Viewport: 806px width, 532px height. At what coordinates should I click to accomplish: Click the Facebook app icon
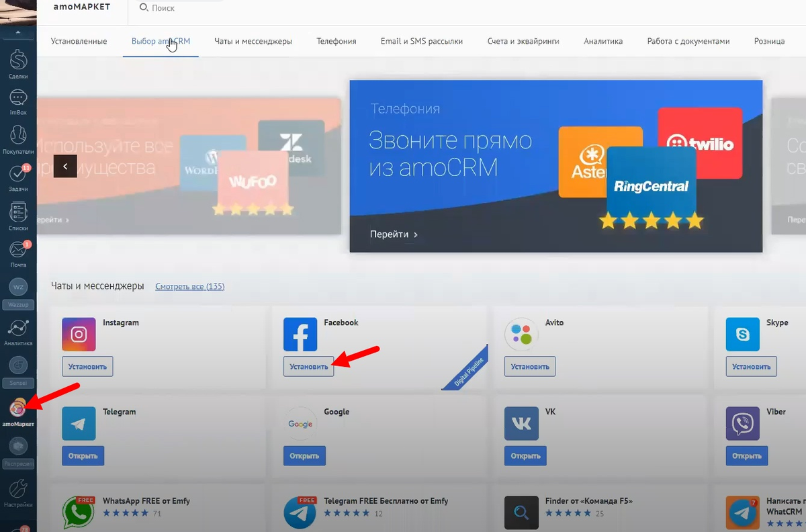[300, 335]
